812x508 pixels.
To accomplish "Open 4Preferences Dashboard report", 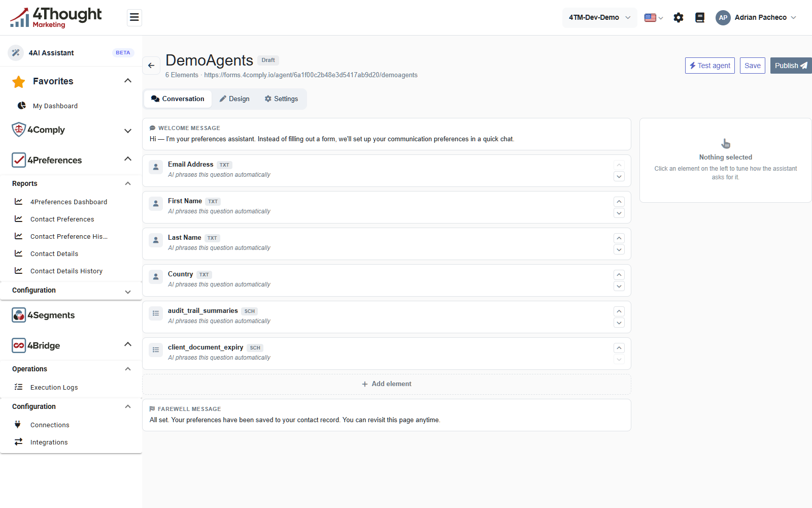I will click(69, 202).
